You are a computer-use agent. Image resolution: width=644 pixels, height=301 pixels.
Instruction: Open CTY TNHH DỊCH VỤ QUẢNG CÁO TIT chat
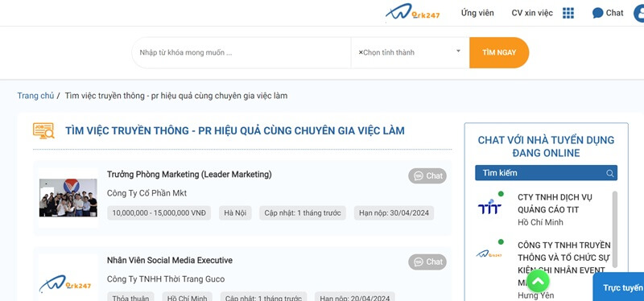tap(555, 204)
